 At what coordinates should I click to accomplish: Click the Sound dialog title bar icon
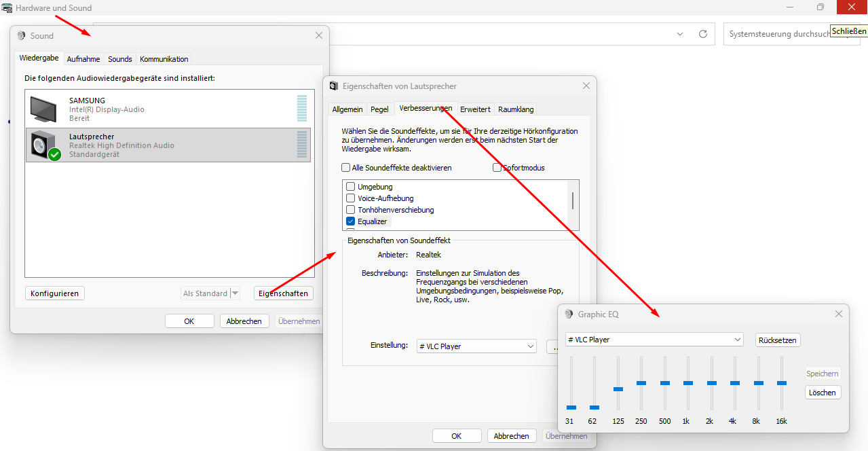pos(21,36)
